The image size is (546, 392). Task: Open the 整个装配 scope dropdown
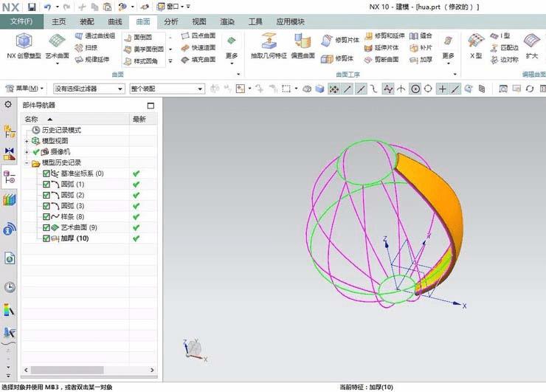[x=167, y=89]
